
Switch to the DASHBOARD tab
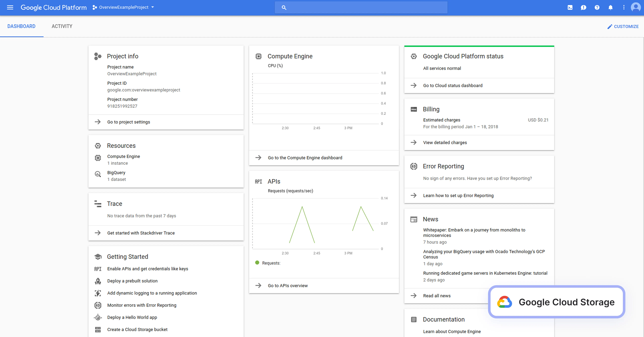22,26
